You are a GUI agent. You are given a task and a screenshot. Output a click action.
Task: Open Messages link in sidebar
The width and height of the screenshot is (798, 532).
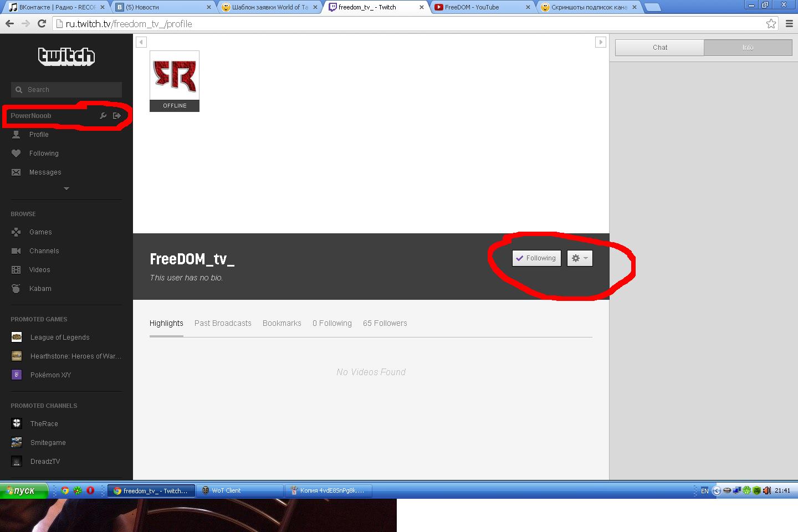45,172
